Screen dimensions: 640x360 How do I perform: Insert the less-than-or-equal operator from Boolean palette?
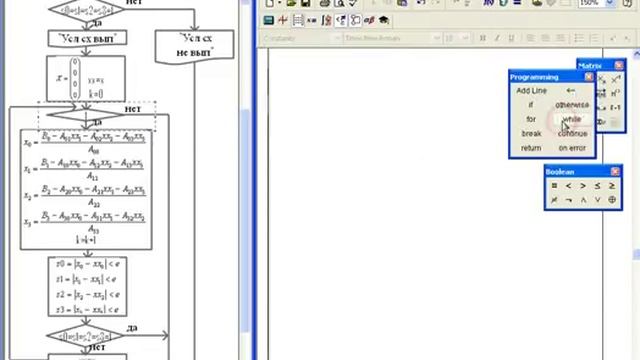[598, 186]
